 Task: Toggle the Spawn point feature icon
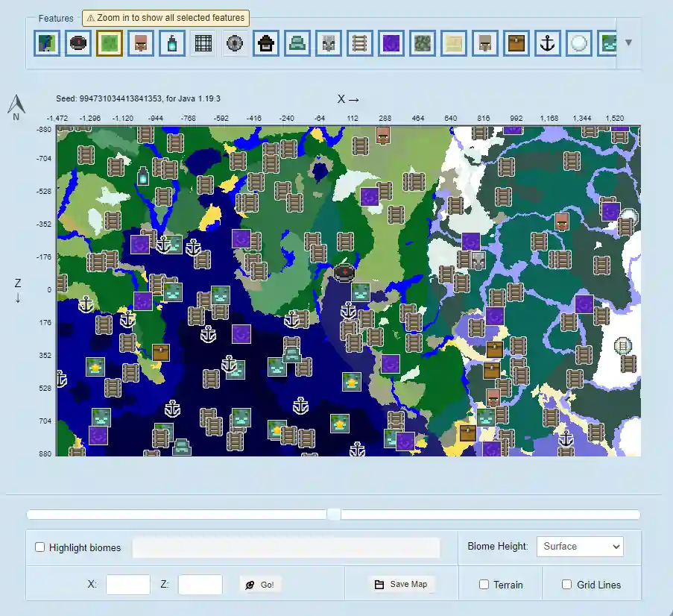pyautogui.click(x=78, y=43)
